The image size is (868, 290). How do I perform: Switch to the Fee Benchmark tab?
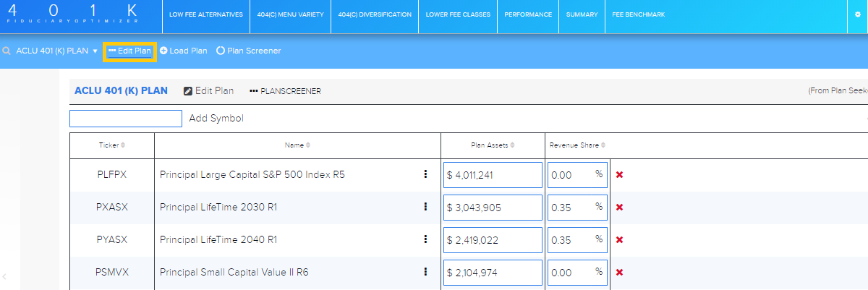coord(638,15)
